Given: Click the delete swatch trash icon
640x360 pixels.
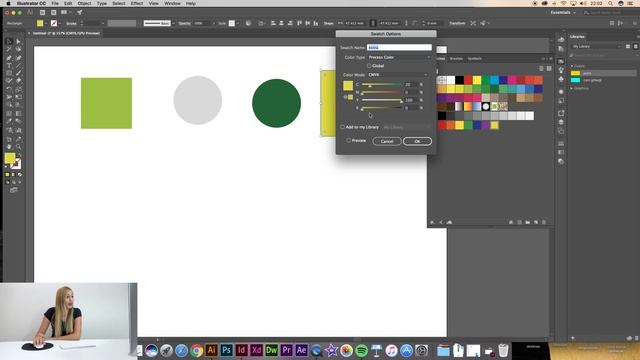Looking at the screenshot, I should (544, 222).
